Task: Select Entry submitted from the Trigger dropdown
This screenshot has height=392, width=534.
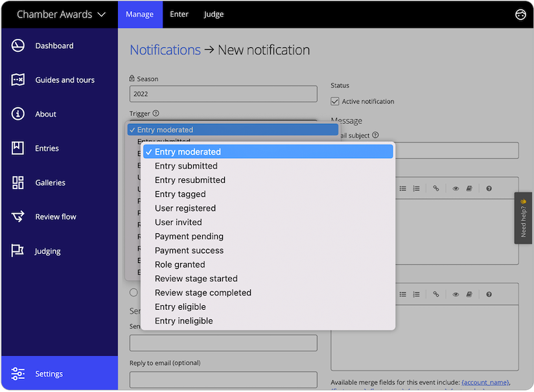Action: pos(186,166)
